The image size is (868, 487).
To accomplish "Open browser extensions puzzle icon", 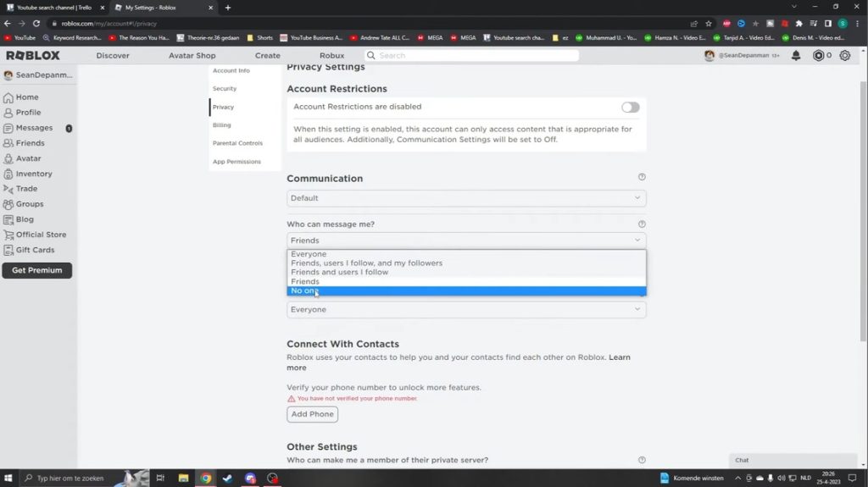I will 798,23.
